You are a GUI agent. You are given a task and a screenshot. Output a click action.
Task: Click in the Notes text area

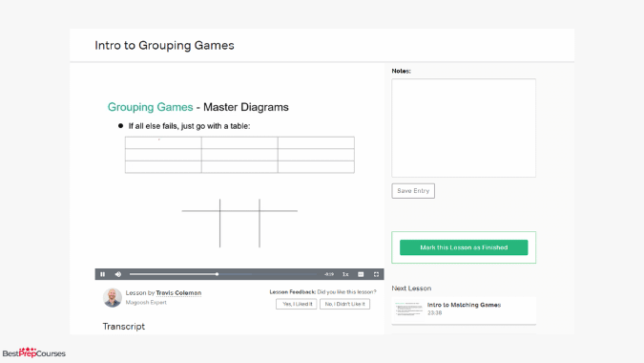tap(464, 128)
